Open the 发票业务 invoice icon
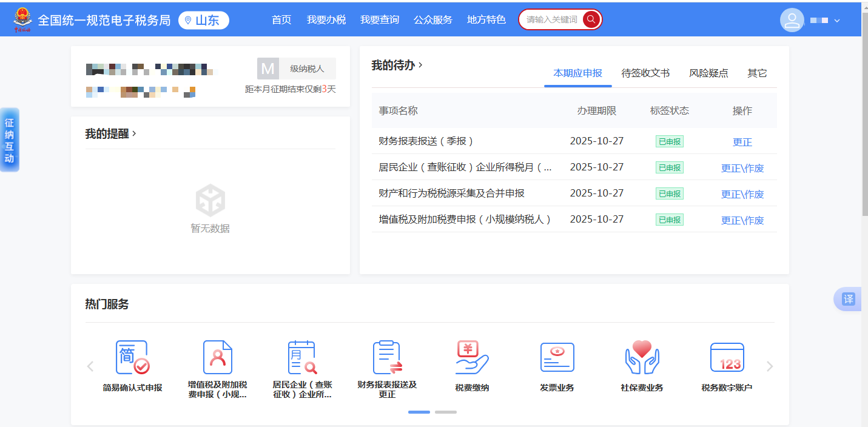868x427 pixels. pos(557,358)
